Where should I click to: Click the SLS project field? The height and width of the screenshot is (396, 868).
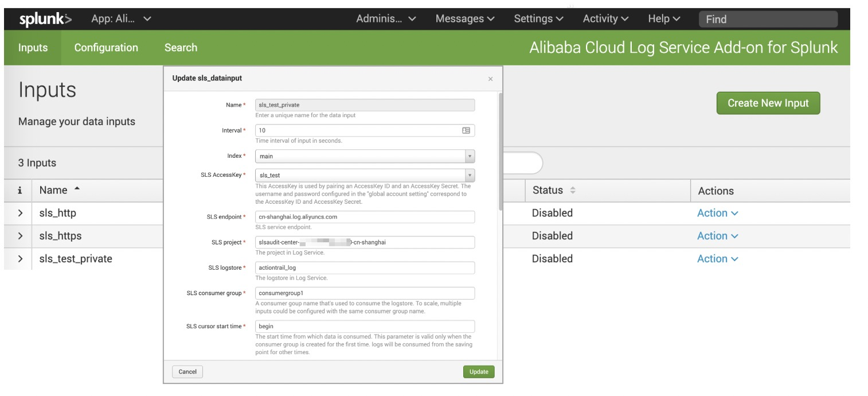coord(365,242)
